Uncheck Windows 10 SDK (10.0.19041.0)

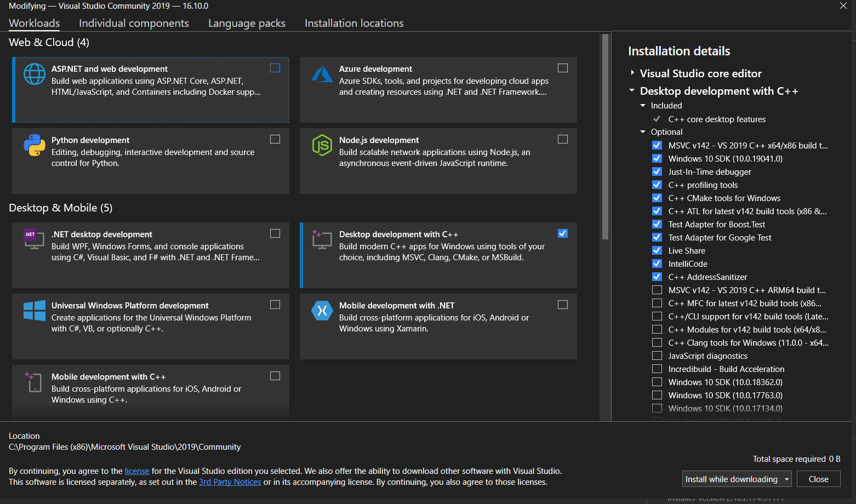(657, 158)
